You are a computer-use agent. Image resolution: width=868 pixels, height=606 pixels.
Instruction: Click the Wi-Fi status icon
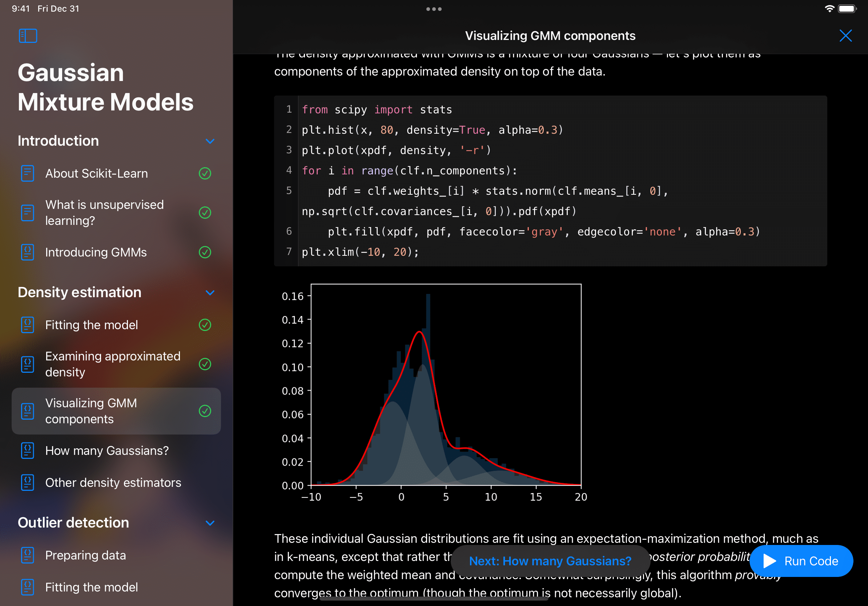pos(830,8)
